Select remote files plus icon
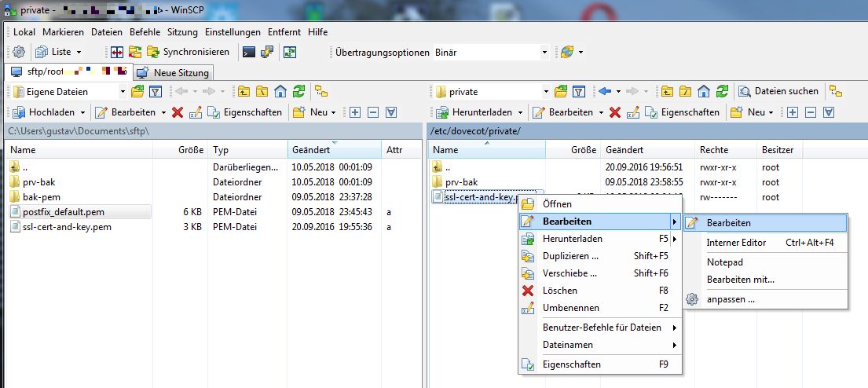Image resolution: width=868 pixels, height=388 pixels. [x=793, y=112]
